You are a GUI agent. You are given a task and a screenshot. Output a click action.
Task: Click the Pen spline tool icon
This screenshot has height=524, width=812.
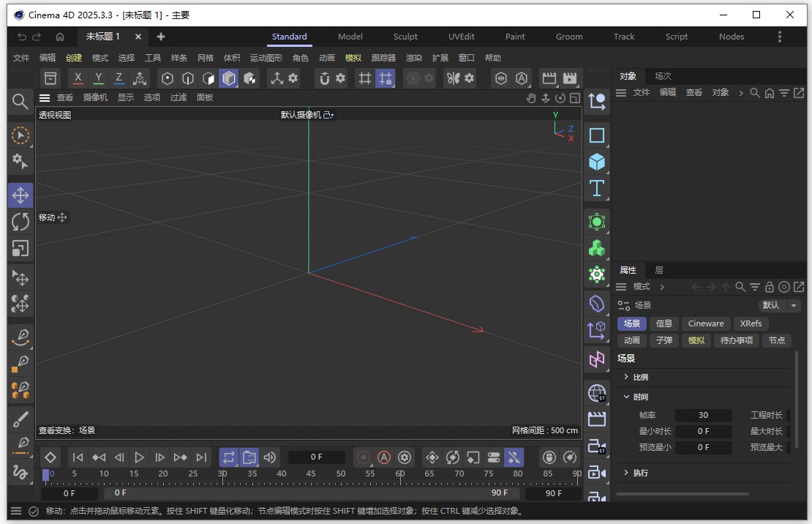point(20,337)
